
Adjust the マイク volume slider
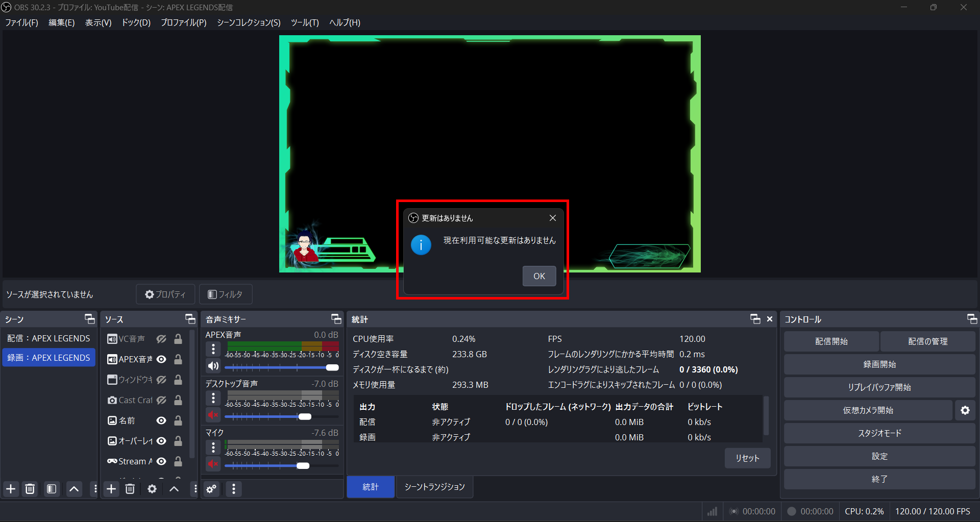pyautogui.click(x=282, y=465)
